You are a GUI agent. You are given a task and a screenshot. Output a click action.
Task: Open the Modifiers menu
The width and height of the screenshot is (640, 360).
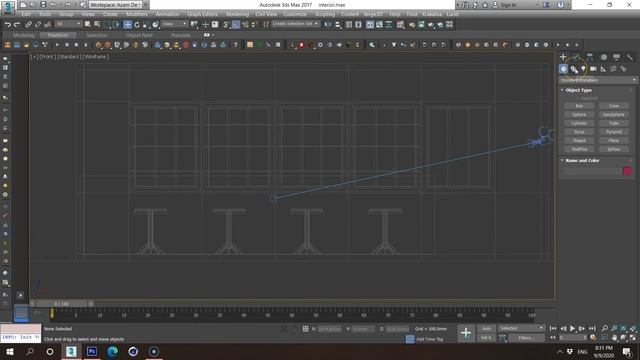[137, 14]
